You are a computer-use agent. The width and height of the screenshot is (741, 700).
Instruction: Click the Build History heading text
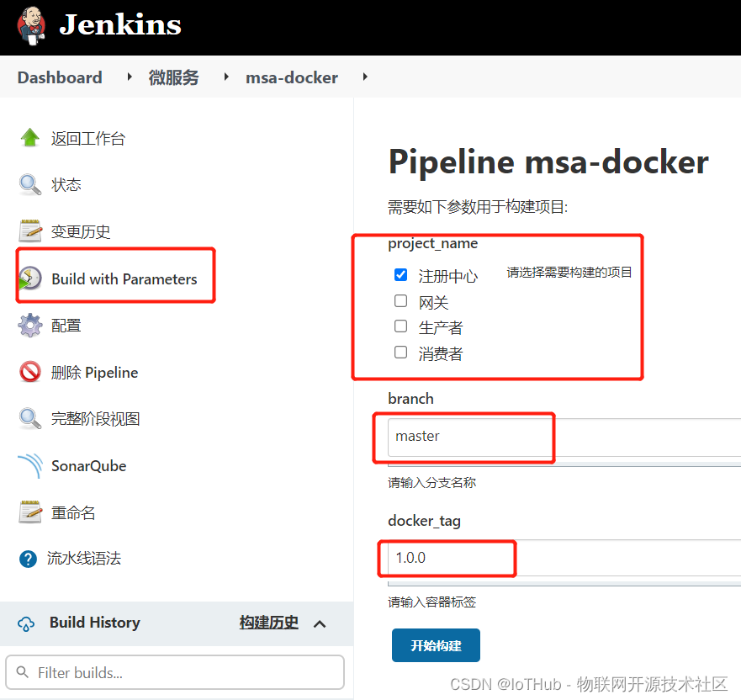[x=94, y=623]
